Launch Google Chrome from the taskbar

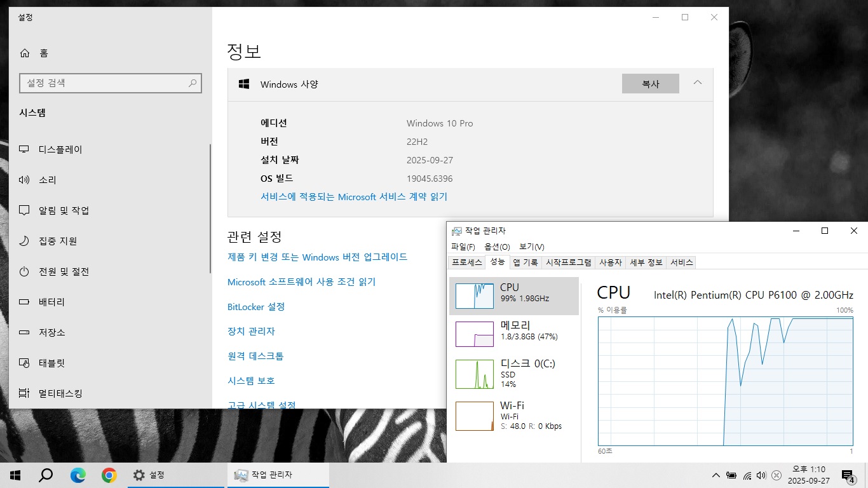[109, 475]
